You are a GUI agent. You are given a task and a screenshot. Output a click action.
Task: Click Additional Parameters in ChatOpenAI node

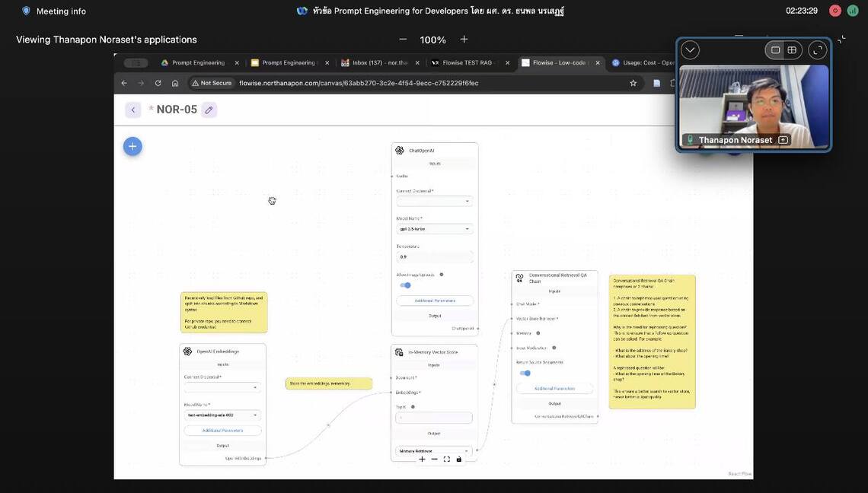click(x=435, y=301)
